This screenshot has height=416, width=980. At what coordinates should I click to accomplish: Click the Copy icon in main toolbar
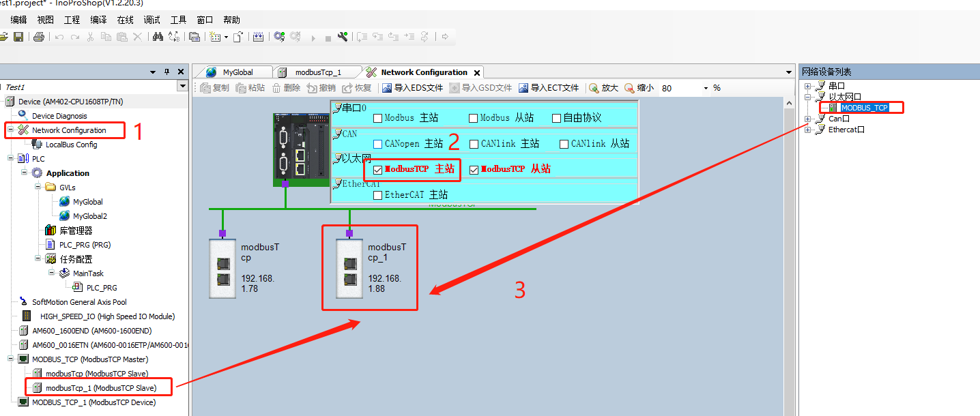(106, 37)
